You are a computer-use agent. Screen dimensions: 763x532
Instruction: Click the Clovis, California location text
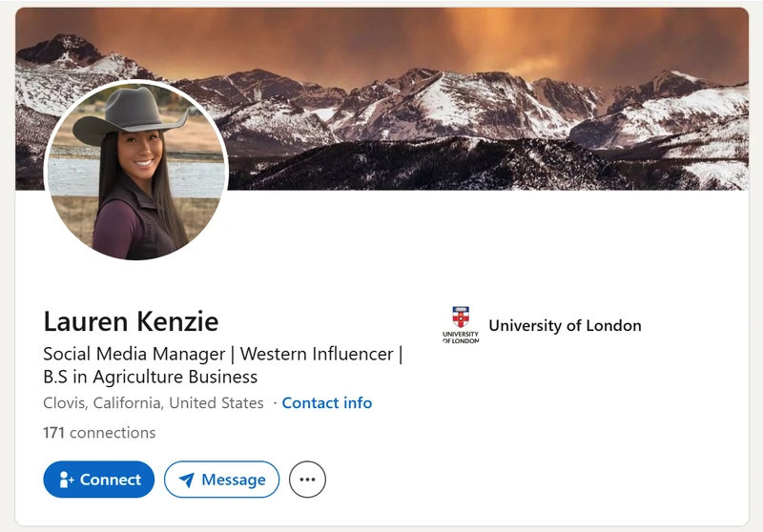pyautogui.click(x=154, y=403)
